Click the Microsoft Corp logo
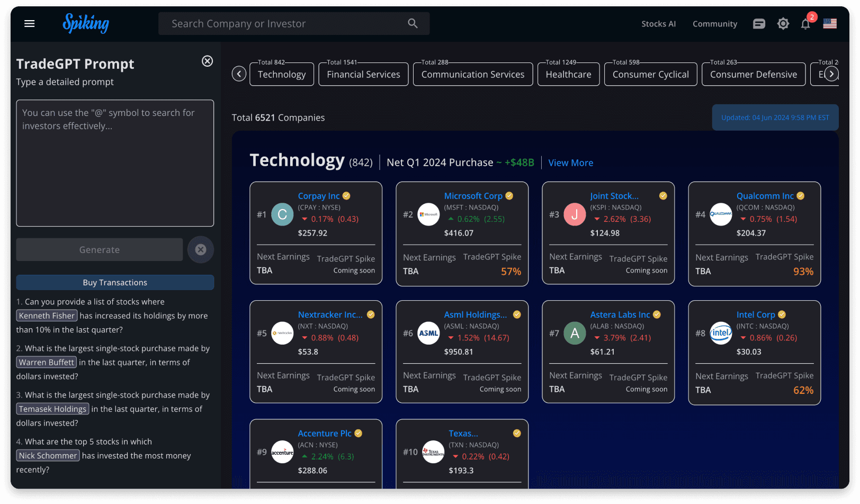 (x=428, y=214)
